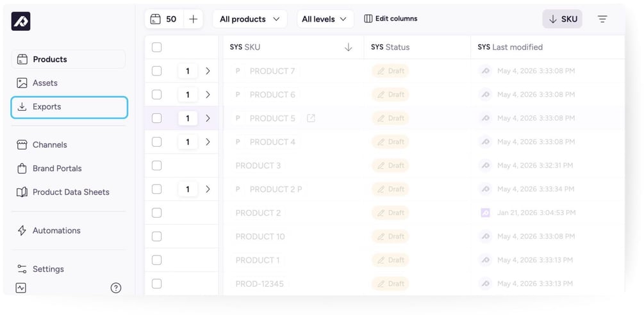Check the PRODUCT 4 row checkbox
Image resolution: width=644 pixels, height=315 pixels.
coord(156,142)
